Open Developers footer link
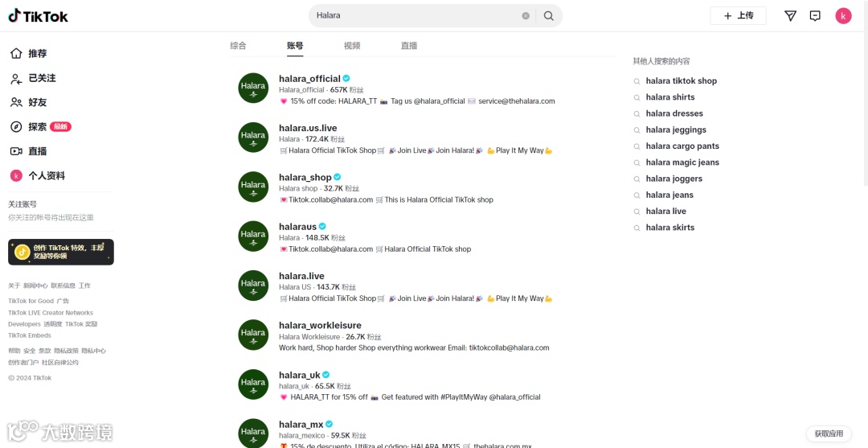 tap(24, 324)
